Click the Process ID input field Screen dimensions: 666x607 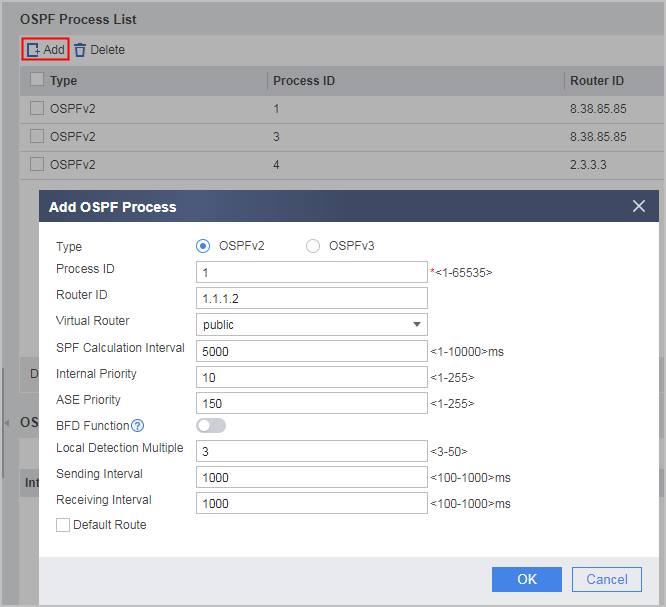(312, 272)
